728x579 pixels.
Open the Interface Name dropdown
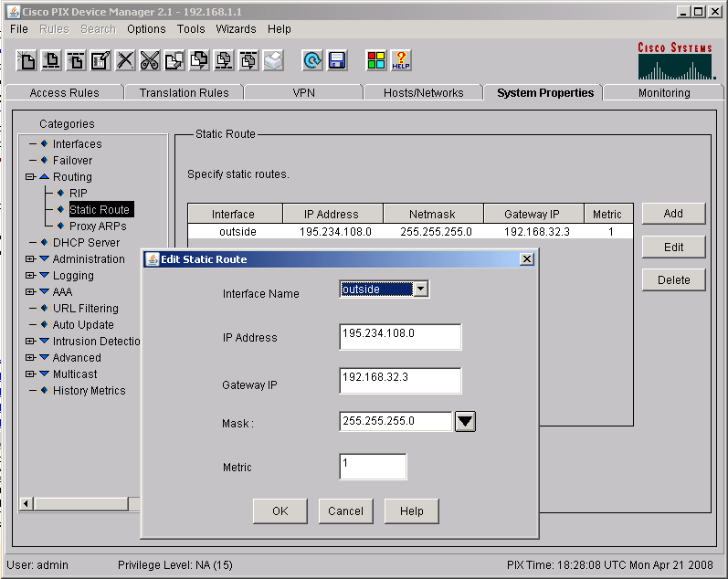pos(421,289)
